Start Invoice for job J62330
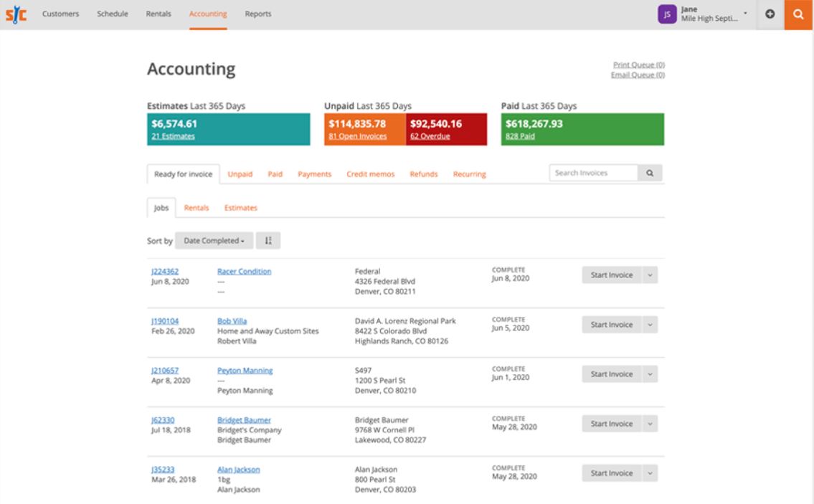This screenshot has width=814, height=504. pos(612,424)
